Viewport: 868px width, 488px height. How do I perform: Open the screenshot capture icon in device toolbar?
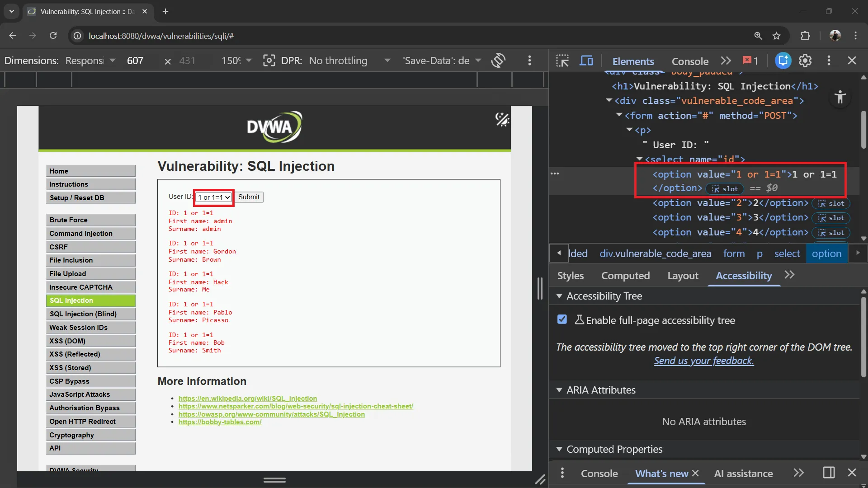[269, 60]
